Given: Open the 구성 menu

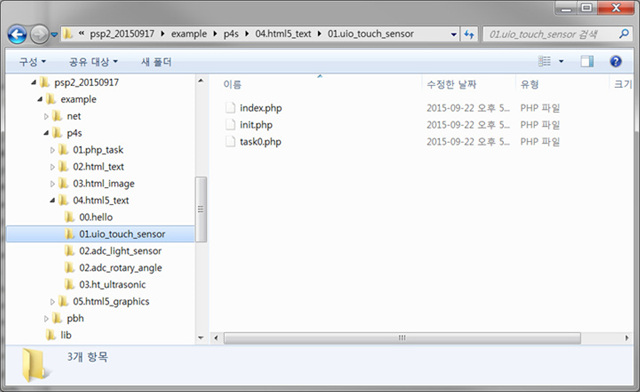Looking at the screenshot, I should click(x=32, y=62).
